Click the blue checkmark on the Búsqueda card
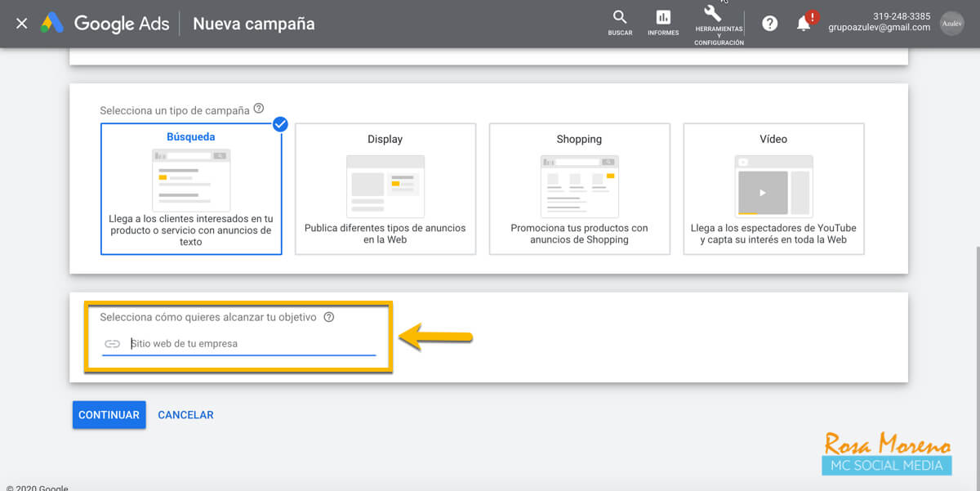980x491 pixels. (x=280, y=124)
